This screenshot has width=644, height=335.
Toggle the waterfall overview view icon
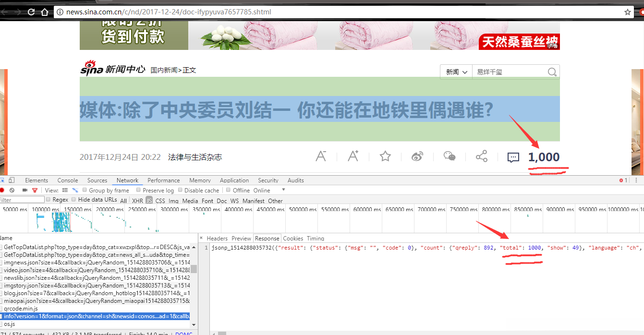tap(75, 191)
